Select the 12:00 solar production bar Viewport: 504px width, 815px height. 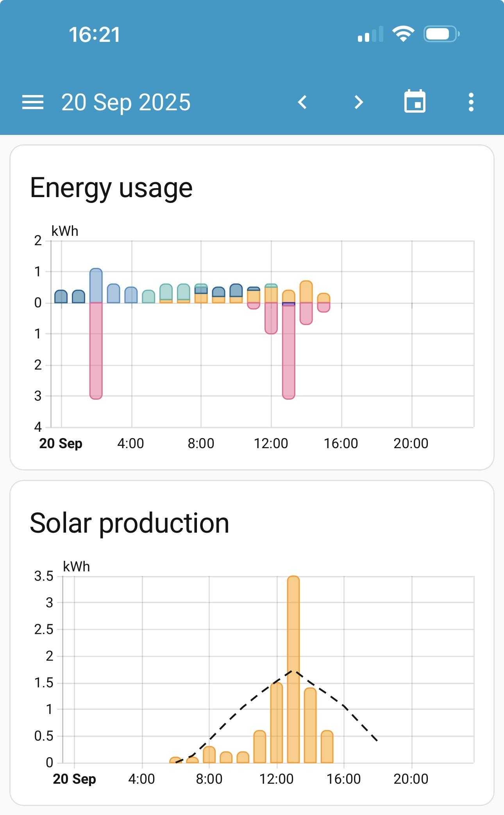277,723
